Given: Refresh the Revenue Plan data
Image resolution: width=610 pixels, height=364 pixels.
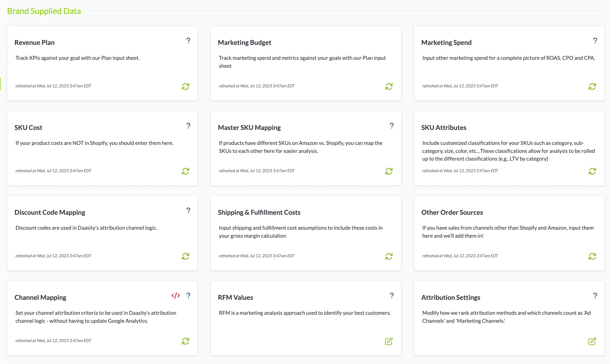Looking at the screenshot, I should 185,87.
